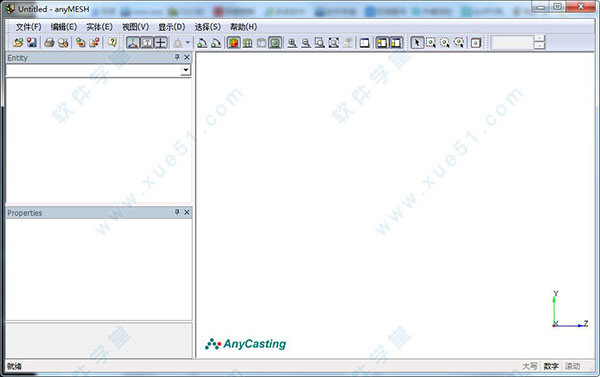Toggle the second yellow panel layout button
The width and height of the screenshot is (600, 377).
point(396,42)
